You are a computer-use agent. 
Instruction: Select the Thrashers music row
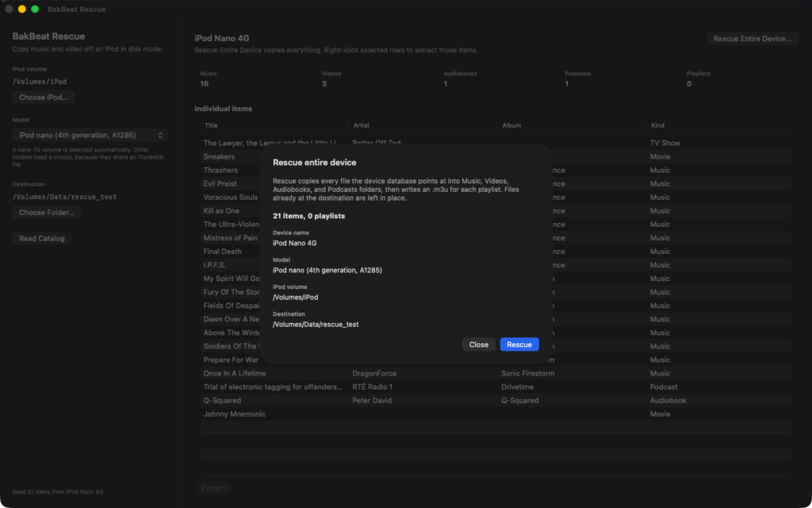(496, 170)
